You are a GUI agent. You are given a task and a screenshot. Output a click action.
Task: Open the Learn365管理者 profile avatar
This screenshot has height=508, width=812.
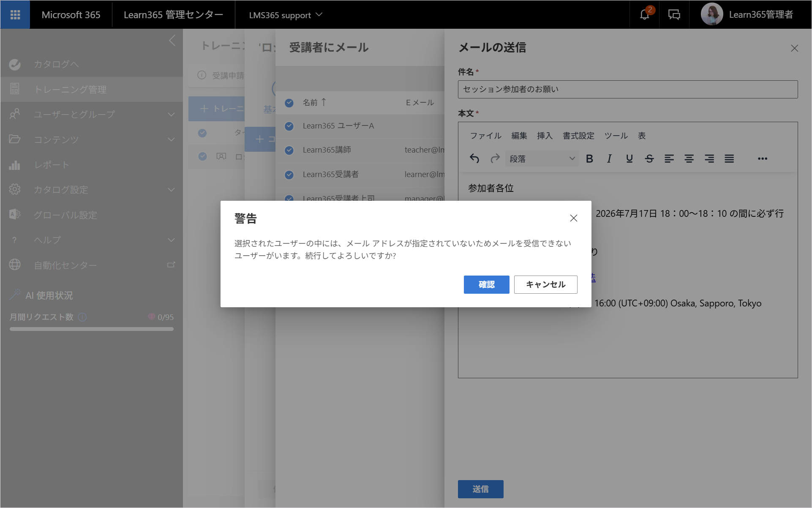[712, 14]
